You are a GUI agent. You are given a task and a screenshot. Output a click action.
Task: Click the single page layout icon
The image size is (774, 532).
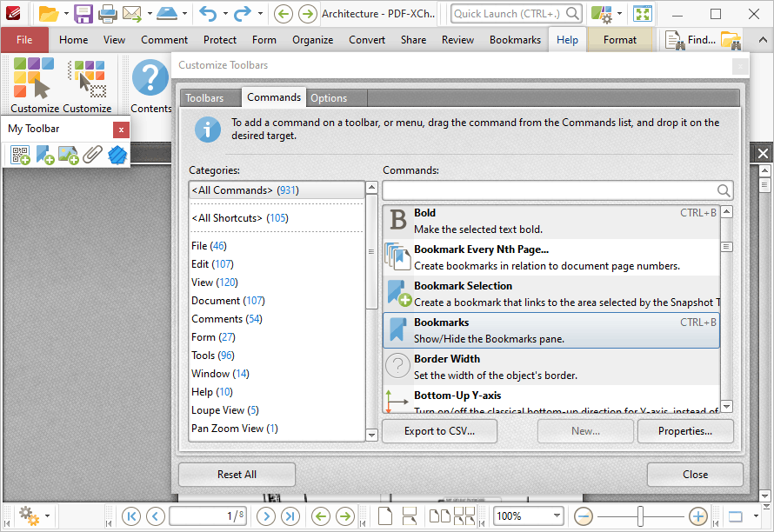[x=385, y=516]
